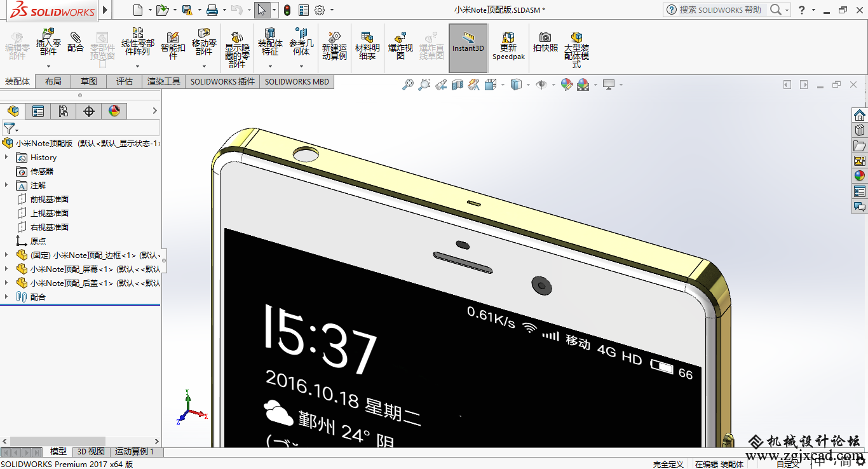This screenshot has height=469, width=868.
Task: Toggle 大型装配体模式 (Large Assembly Mode)
Action: 576,50
